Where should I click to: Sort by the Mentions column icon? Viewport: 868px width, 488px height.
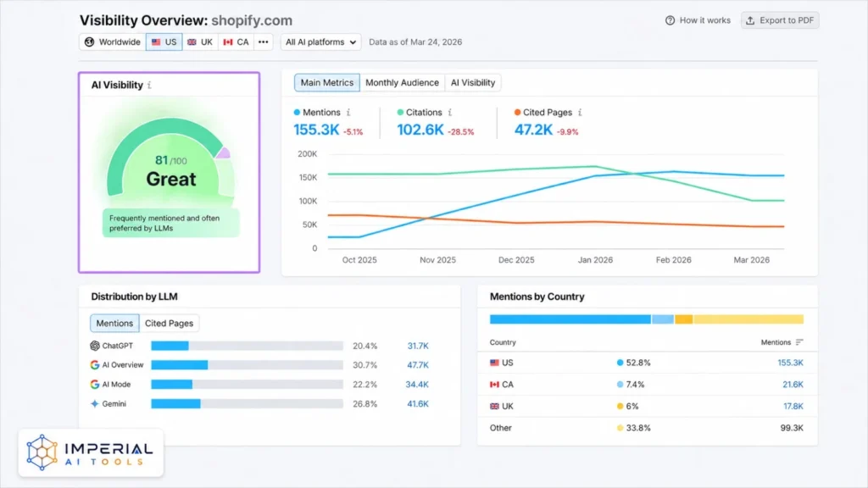pos(799,342)
